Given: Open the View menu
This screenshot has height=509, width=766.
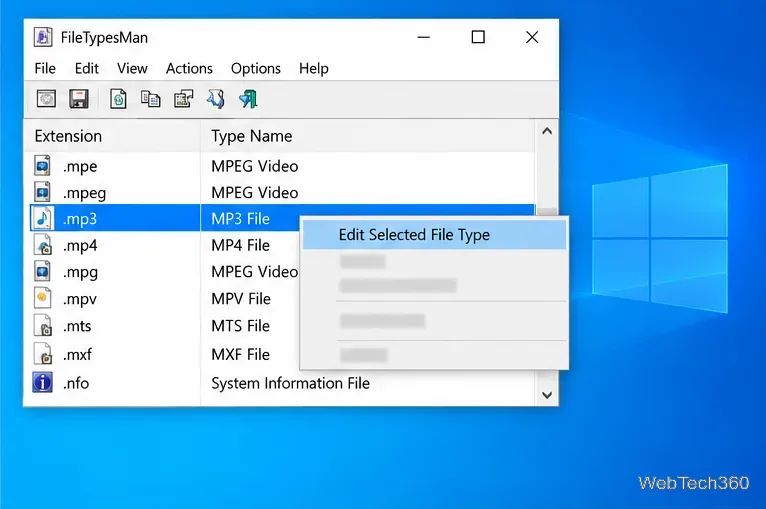Looking at the screenshot, I should pyautogui.click(x=132, y=68).
